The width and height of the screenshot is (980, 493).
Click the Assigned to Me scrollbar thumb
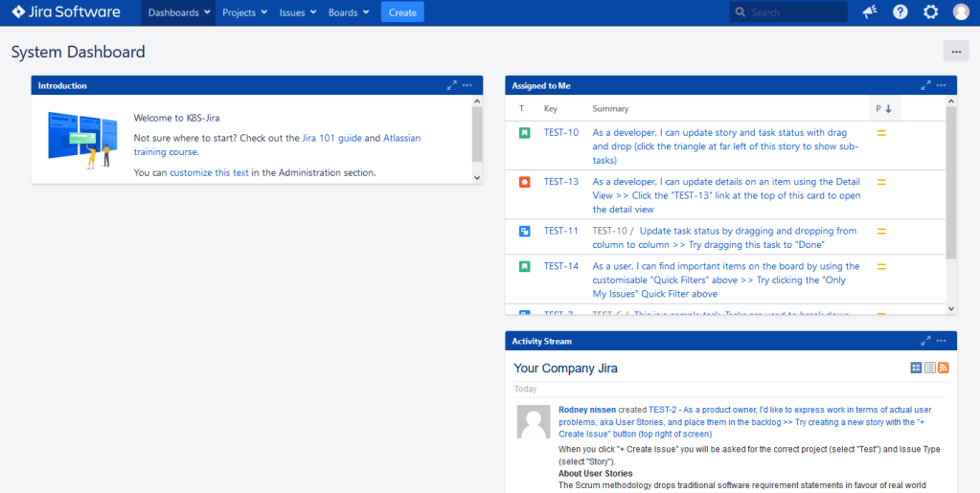point(951,182)
